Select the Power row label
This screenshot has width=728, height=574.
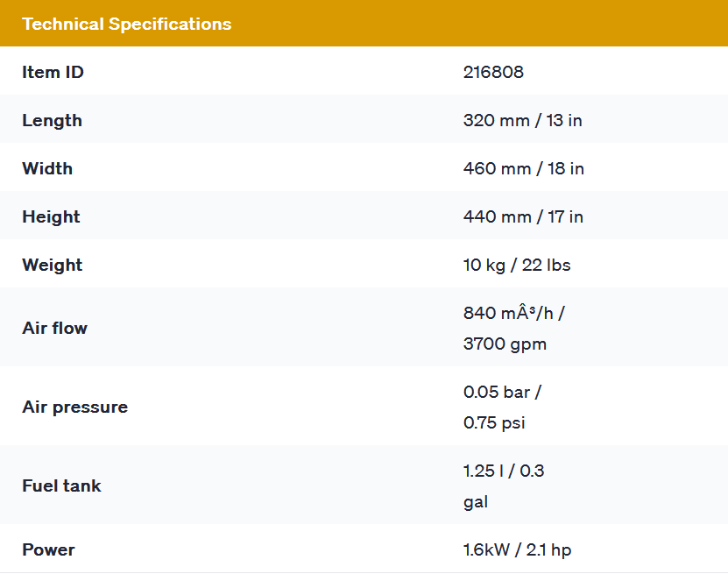click(48, 549)
